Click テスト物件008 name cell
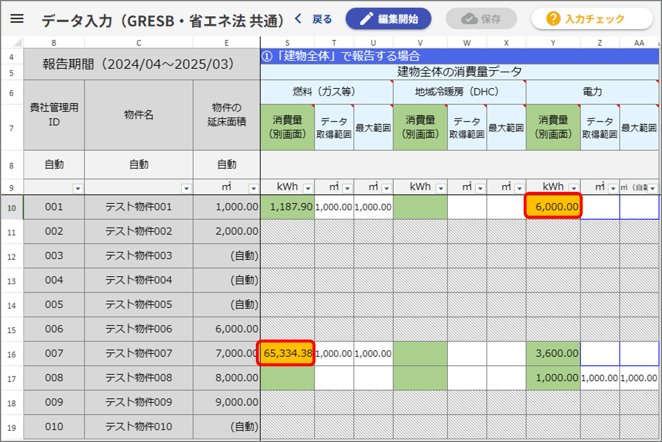This screenshot has height=442, width=662. point(139,378)
